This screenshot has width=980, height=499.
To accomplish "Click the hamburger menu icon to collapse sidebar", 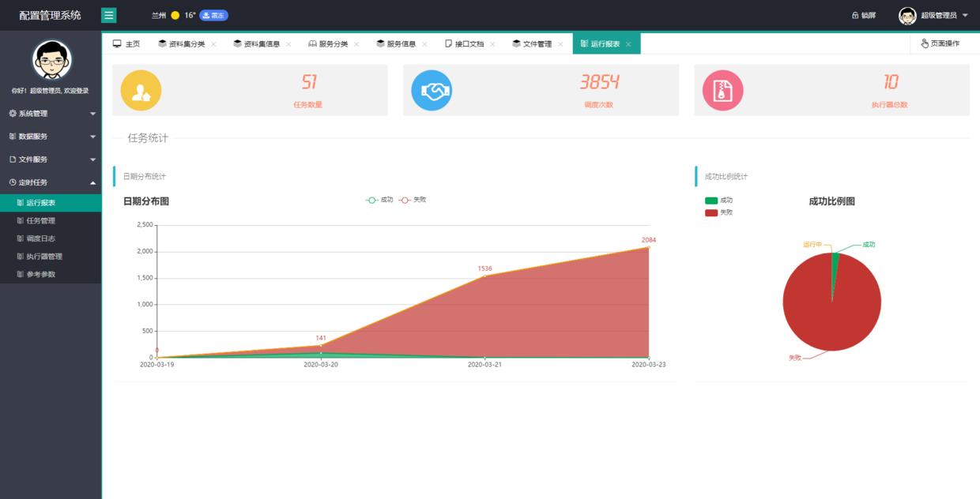I will click(108, 14).
